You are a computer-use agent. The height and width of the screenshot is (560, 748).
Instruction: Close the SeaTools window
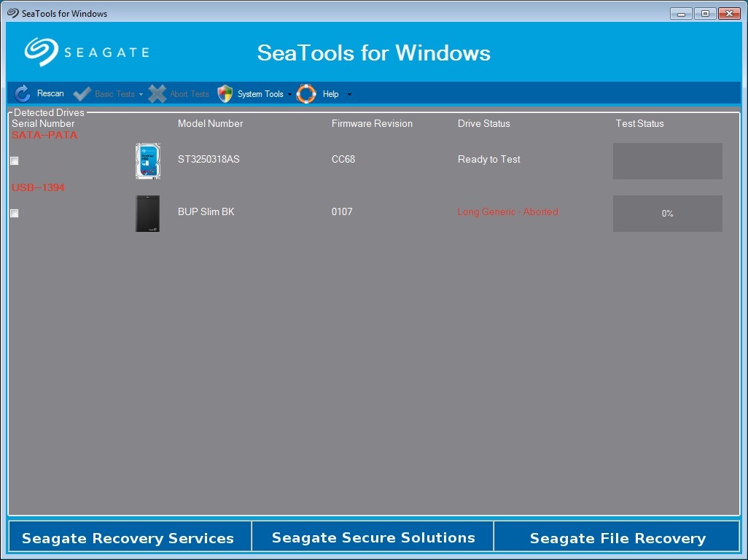pos(729,14)
